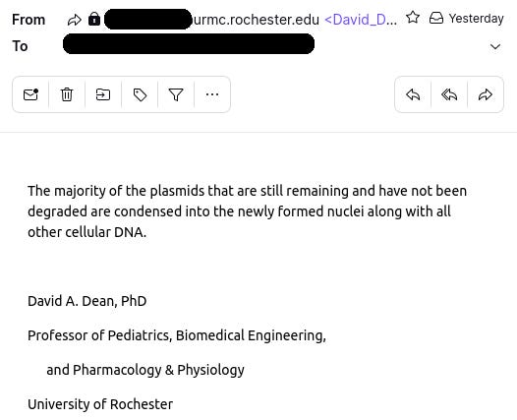Click the David A. Dean, PhD signature
The image size is (517, 420).
coord(87,301)
